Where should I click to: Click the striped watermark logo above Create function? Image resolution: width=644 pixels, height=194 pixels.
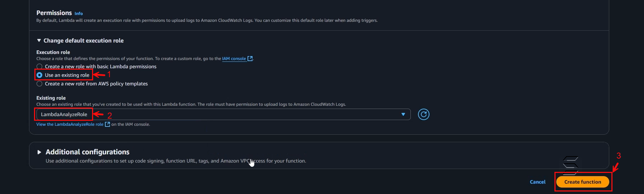(571, 166)
